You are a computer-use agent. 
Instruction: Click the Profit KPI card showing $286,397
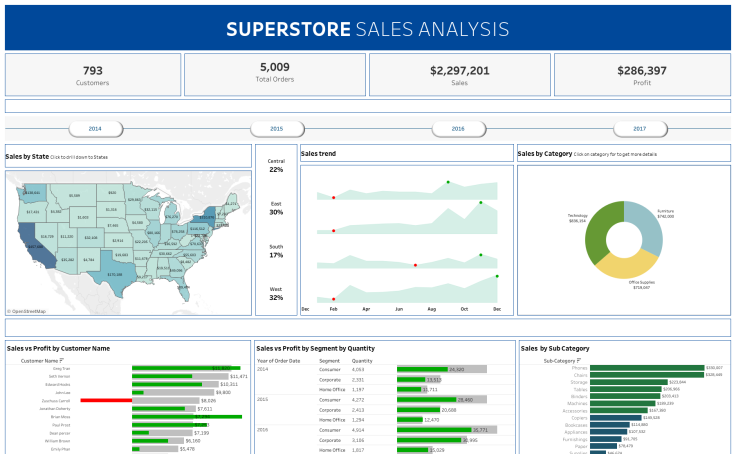(x=642, y=75)
